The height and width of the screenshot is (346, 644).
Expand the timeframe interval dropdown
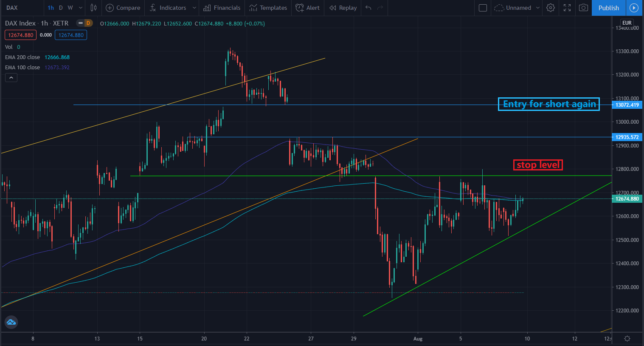pos(81,8)
